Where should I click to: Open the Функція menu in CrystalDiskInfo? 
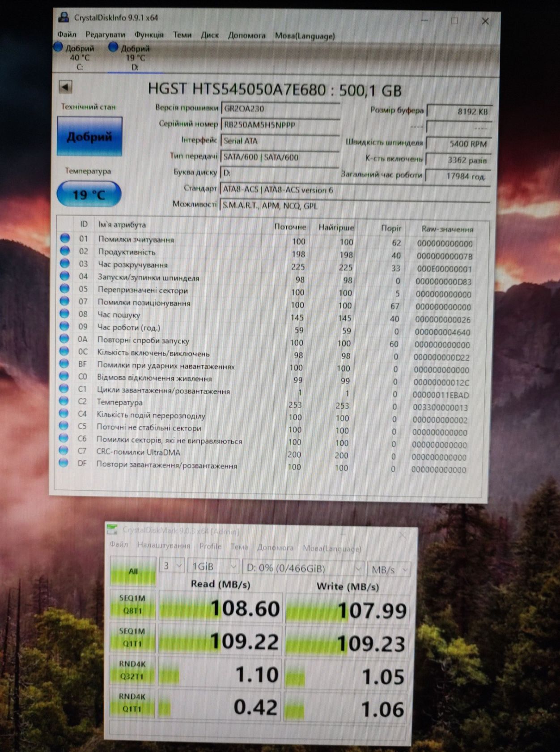pyautogui.click(x=149, y=34)
